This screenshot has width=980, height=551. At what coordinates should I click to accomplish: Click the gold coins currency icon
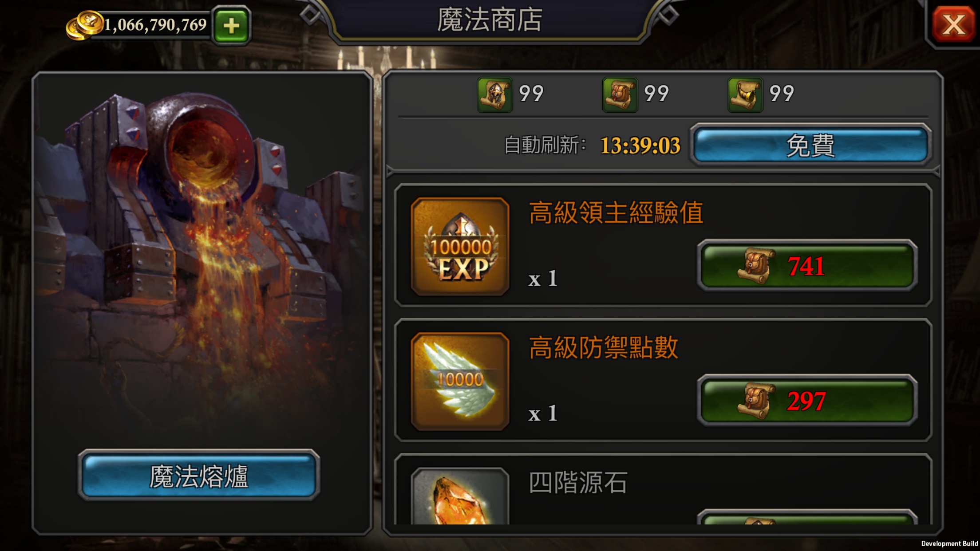click(84, 25)
